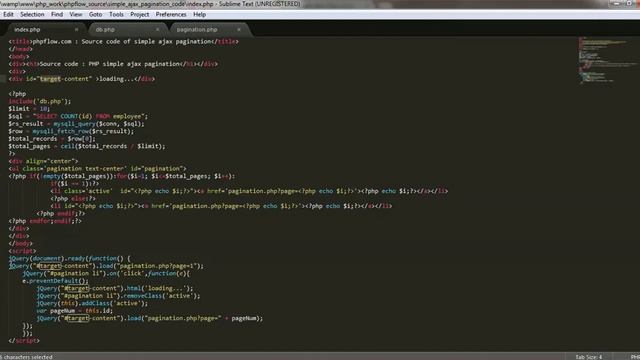The width and height of the screenshot is (640, 360).
Task: Click the $total_pages = ceil line
Action: click(87, 146)
